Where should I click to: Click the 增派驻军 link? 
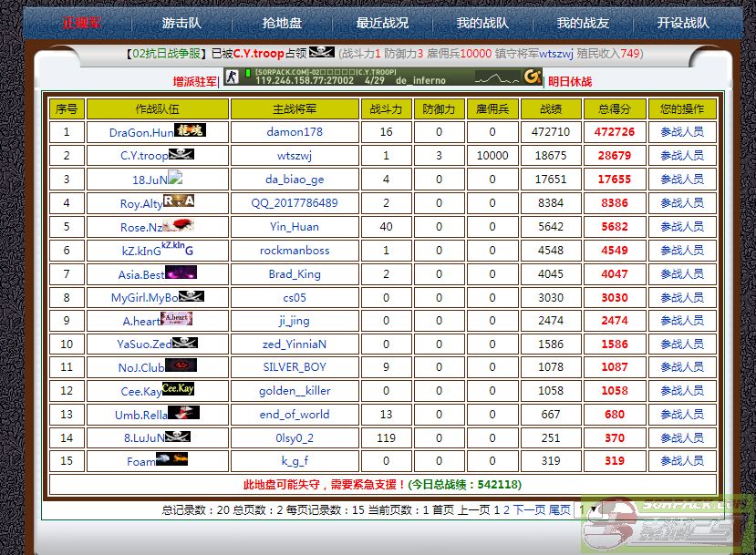click(x=195, y=82)
